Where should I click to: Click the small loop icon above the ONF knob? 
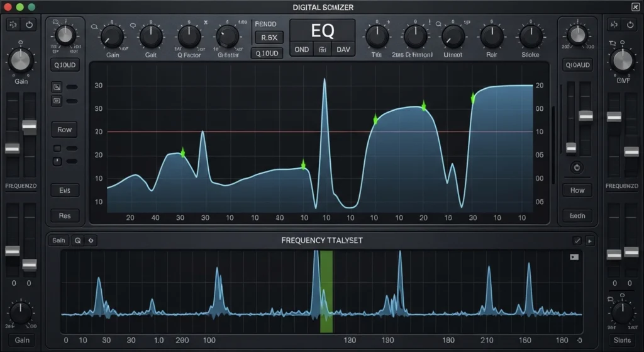point(613,43)
